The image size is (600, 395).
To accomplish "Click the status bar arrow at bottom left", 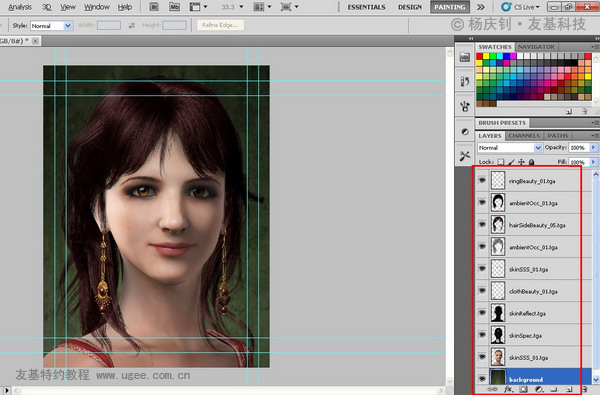I will pos(7,391).
